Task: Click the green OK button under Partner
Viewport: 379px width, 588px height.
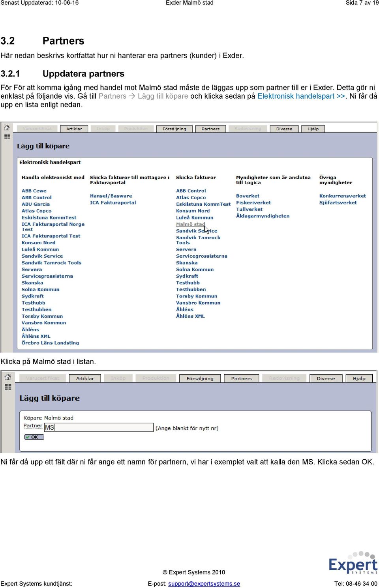Action: pos(34,437)
